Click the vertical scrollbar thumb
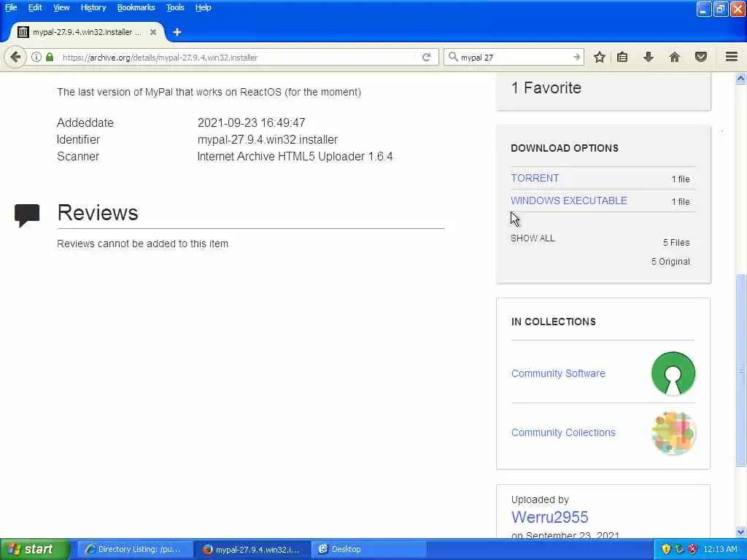Image resolution: width=747 pixels, height=560 pixels. (x=741, y=370)
